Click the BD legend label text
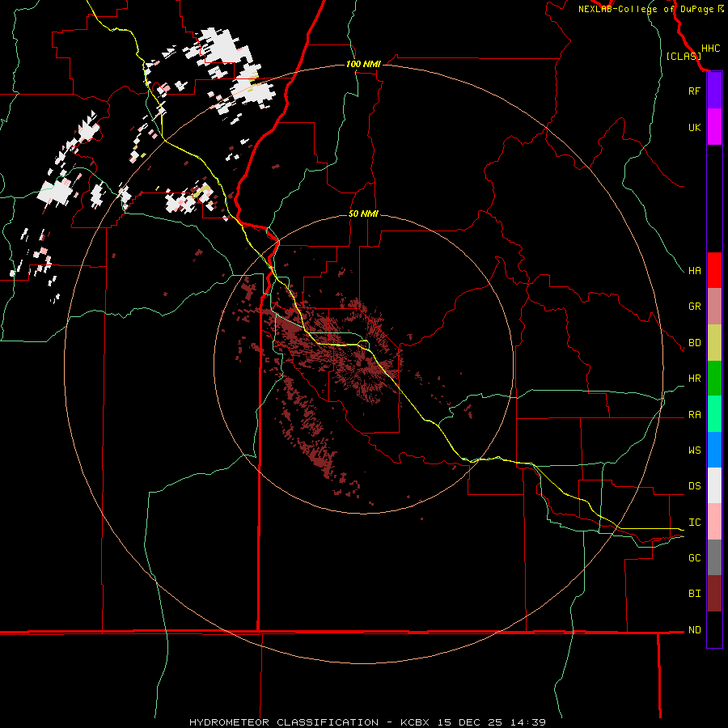 point(694,343)
